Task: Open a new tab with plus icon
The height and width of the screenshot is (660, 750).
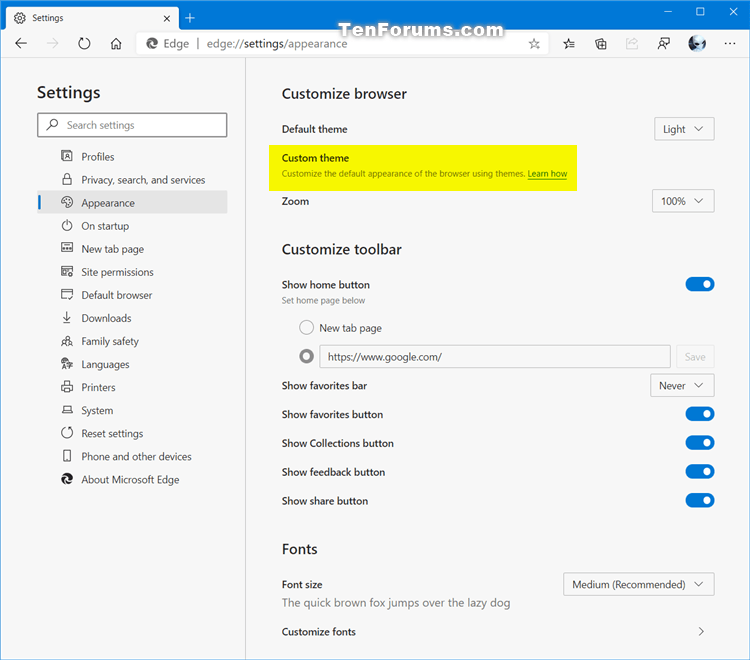Action: coord(190,18)
